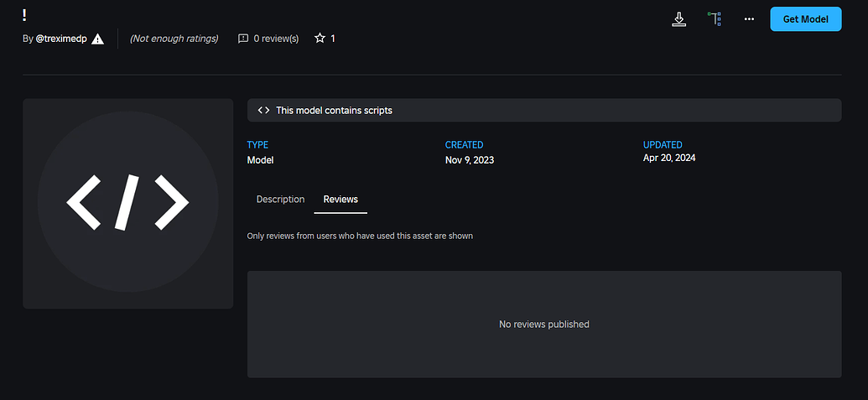
Task: Open the @treximedp creator profile link
Action: coord(61,39)
